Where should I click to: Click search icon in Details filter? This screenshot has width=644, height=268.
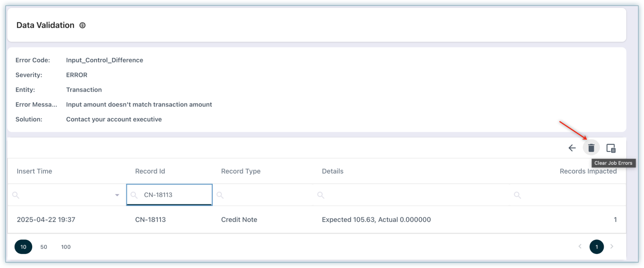(321, 195)
